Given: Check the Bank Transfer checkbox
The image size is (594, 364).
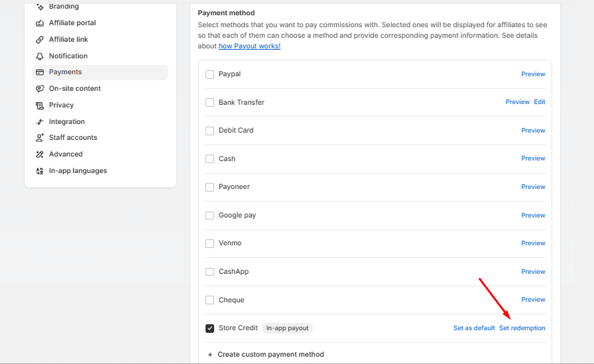Looking at the screenshot, I should pos(209,103).
